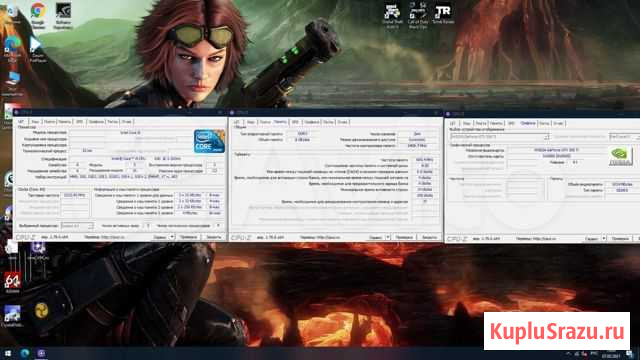Image resolution: width=640 pixels, height=360 pixels.
Task: Click Проверка button in right CPU-Z window
Action: 620,239
